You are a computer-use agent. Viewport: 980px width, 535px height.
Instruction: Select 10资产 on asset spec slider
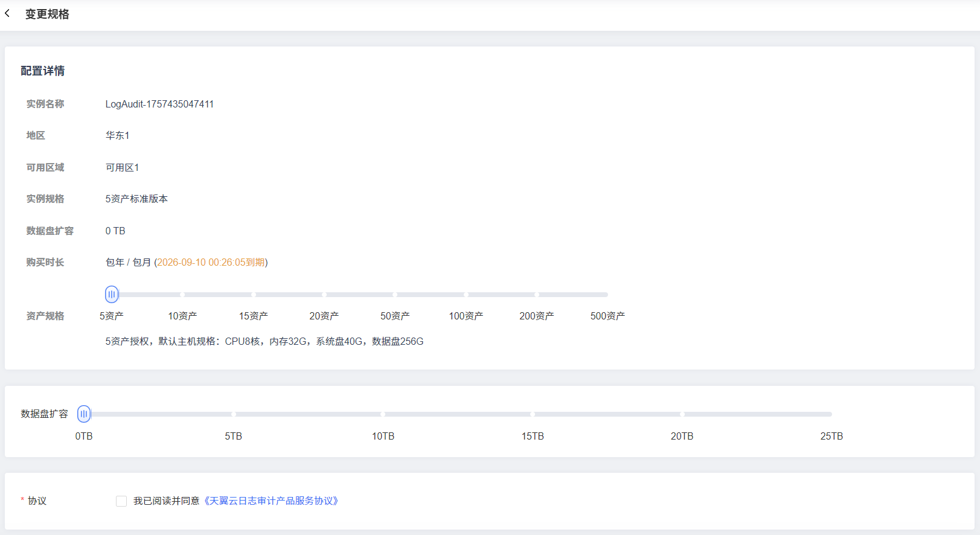tap(182, 295)
